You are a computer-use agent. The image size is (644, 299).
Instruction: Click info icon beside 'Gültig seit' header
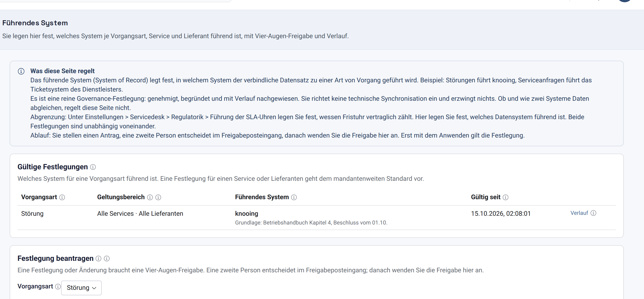tap(506, 198)
